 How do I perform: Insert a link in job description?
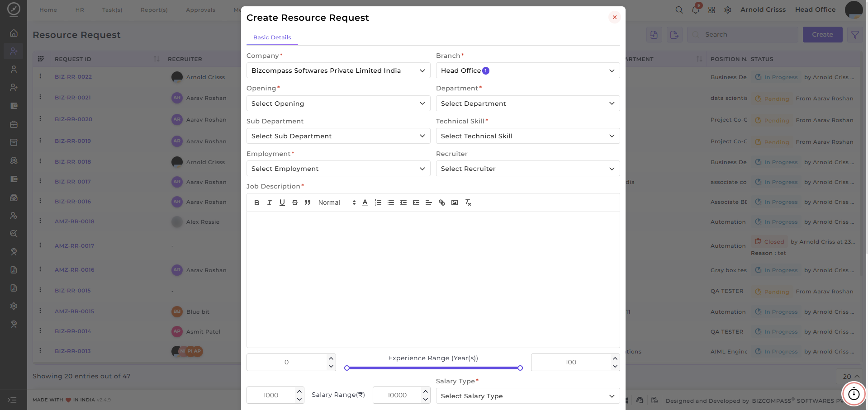point(442,203)
